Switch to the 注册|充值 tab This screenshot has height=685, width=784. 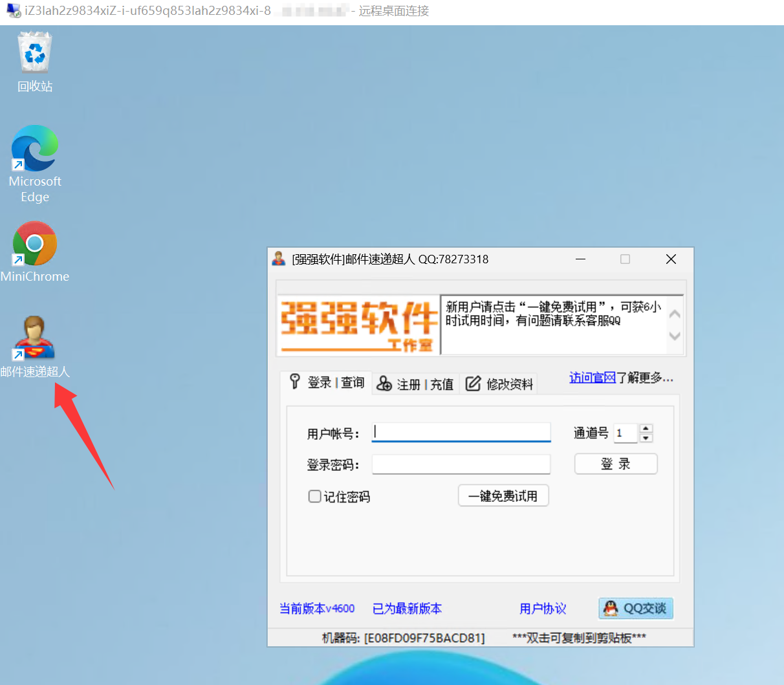coord(415,384)
